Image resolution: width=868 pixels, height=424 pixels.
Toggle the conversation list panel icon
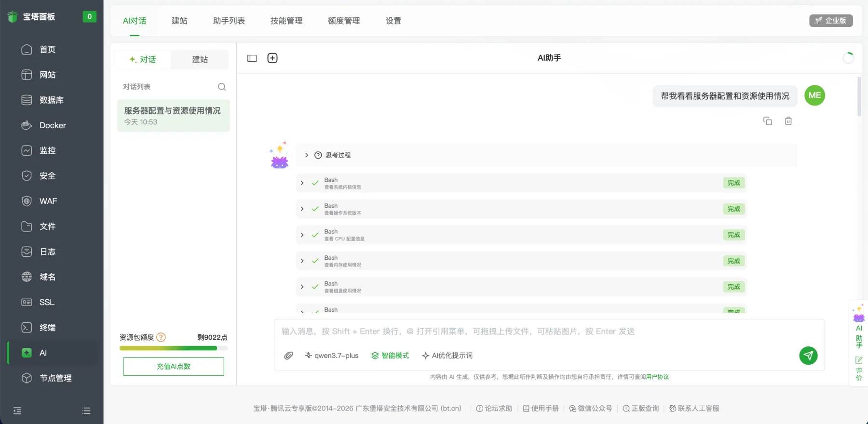click(x=252, y=58)
